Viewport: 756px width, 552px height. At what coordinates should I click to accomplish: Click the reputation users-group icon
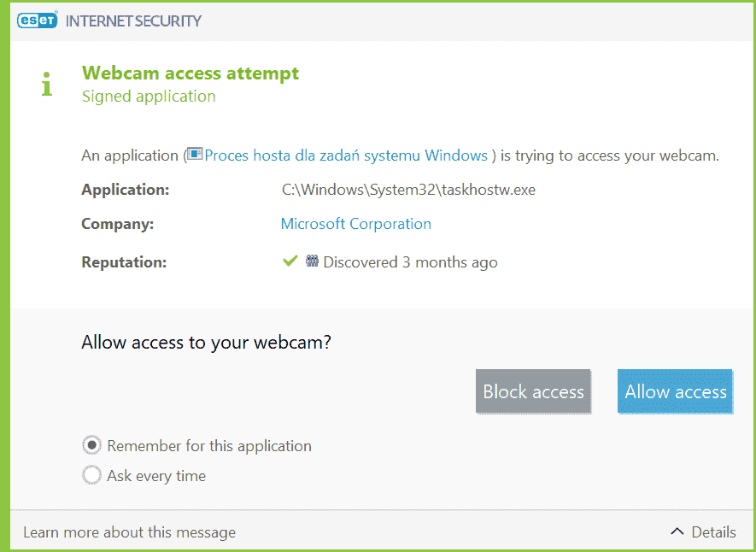[312, 261]
